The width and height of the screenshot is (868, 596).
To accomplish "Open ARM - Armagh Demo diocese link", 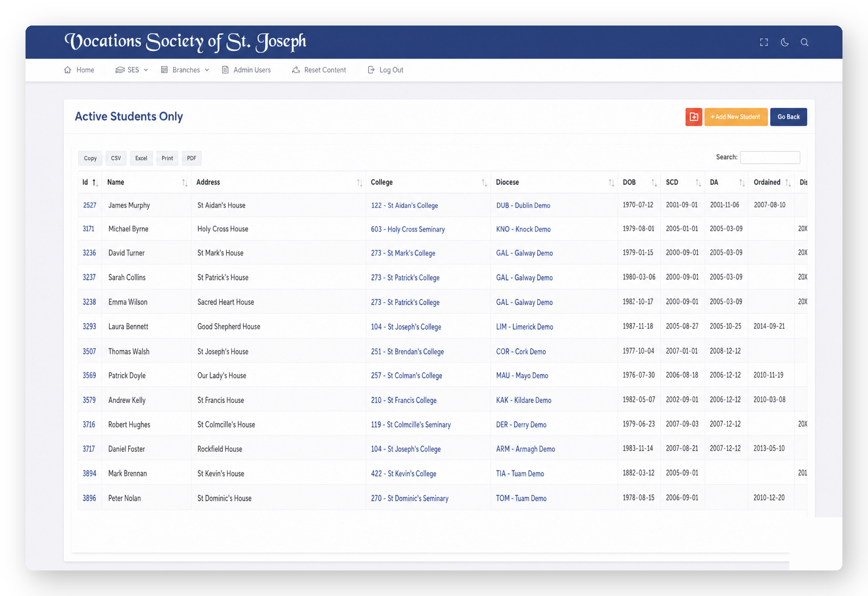I will click(525, 449).
